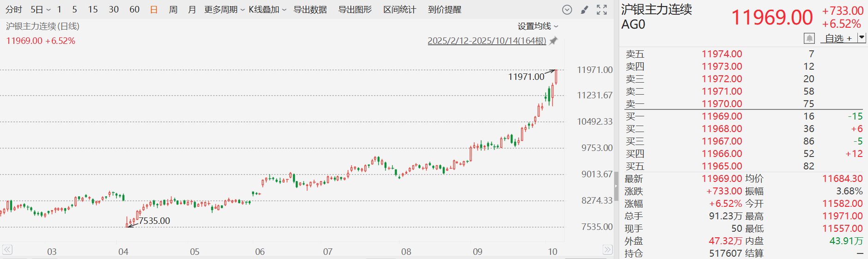
Task: Expand the 5日 period dropdown
Action: (x=40, y=10)
